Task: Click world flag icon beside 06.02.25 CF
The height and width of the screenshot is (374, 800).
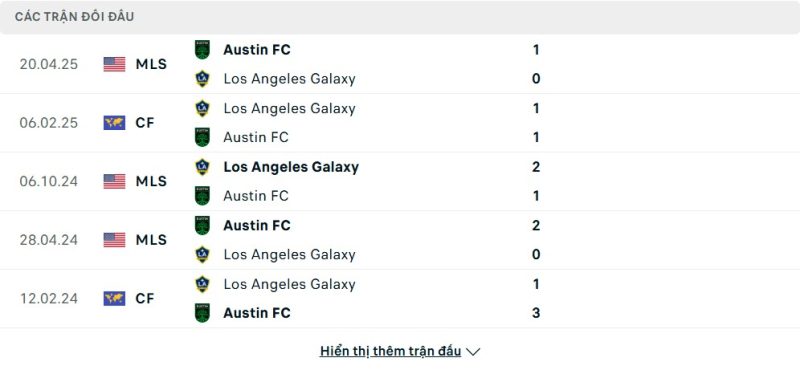Action: coord(114,123)
